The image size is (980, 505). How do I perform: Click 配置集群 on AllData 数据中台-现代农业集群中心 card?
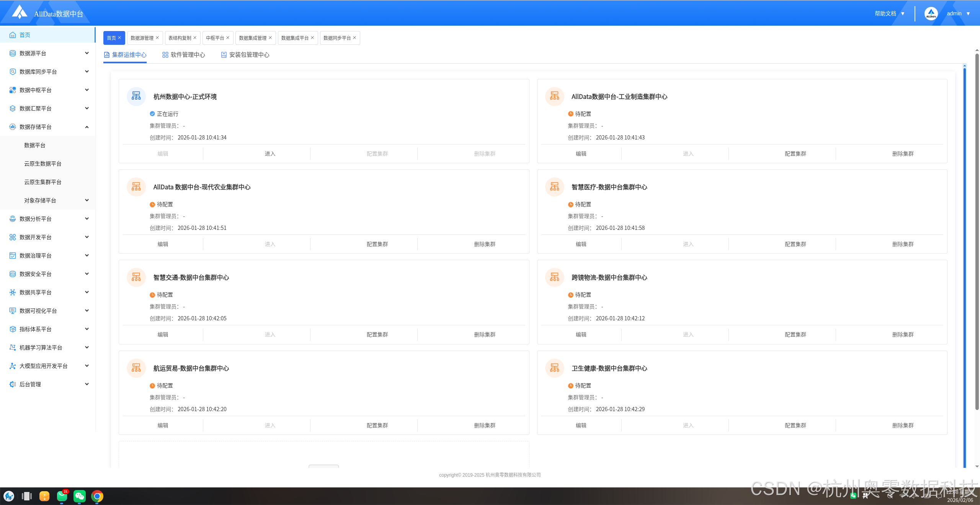377,244
